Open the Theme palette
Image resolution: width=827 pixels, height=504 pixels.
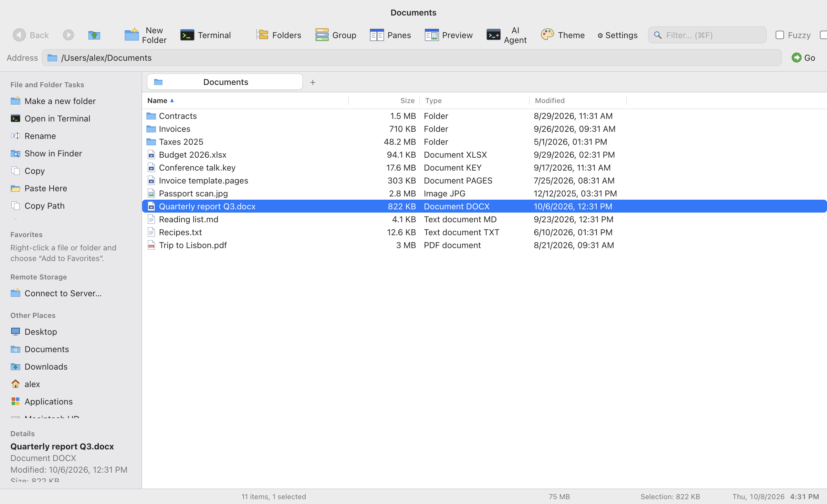(563, 35)
